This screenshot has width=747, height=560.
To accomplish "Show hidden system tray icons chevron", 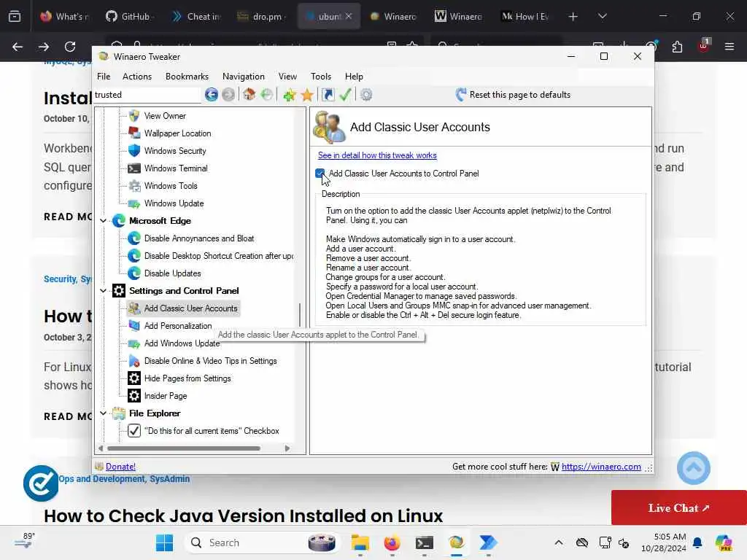I will (x=559, y=542).
